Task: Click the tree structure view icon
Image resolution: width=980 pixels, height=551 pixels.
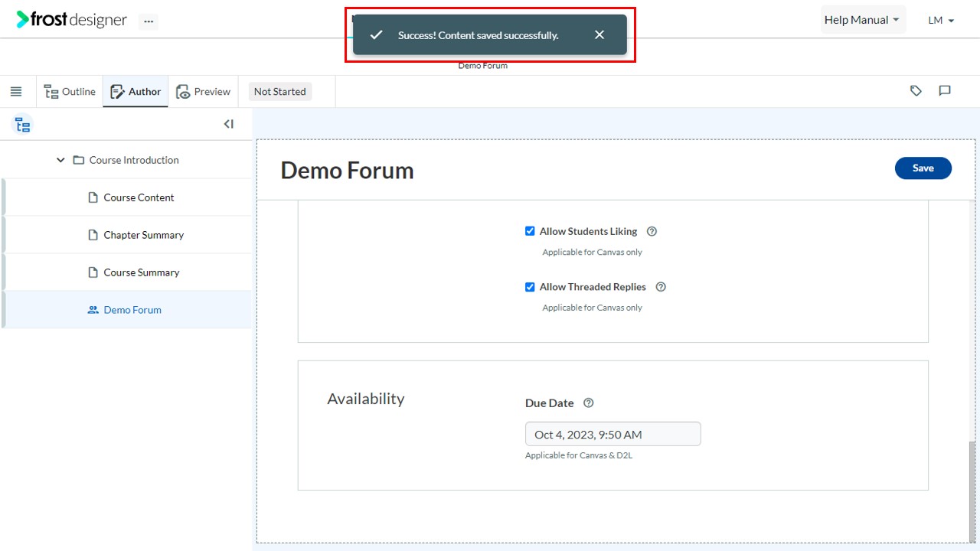Action: (23, 124)
